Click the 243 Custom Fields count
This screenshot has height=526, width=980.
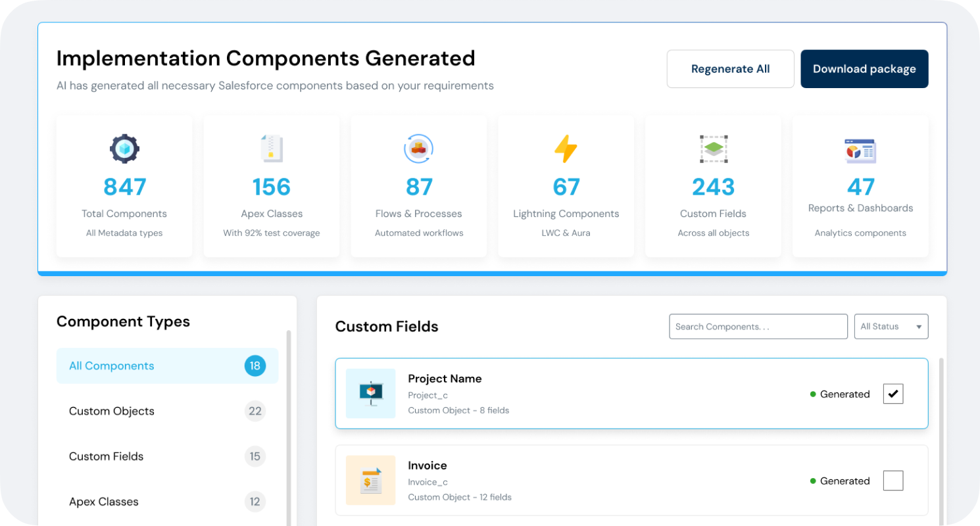[x=713, y=187]
